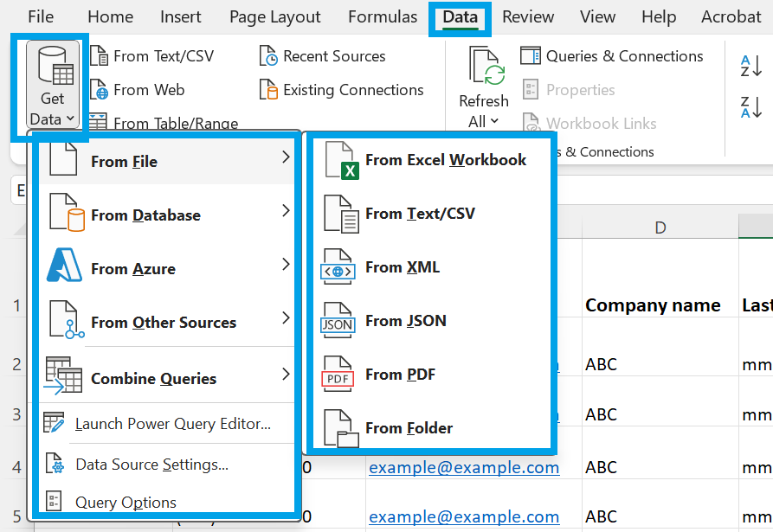Expand From Database submenu
This screenshot has width=773, height=532.
(x=168, y=215)
